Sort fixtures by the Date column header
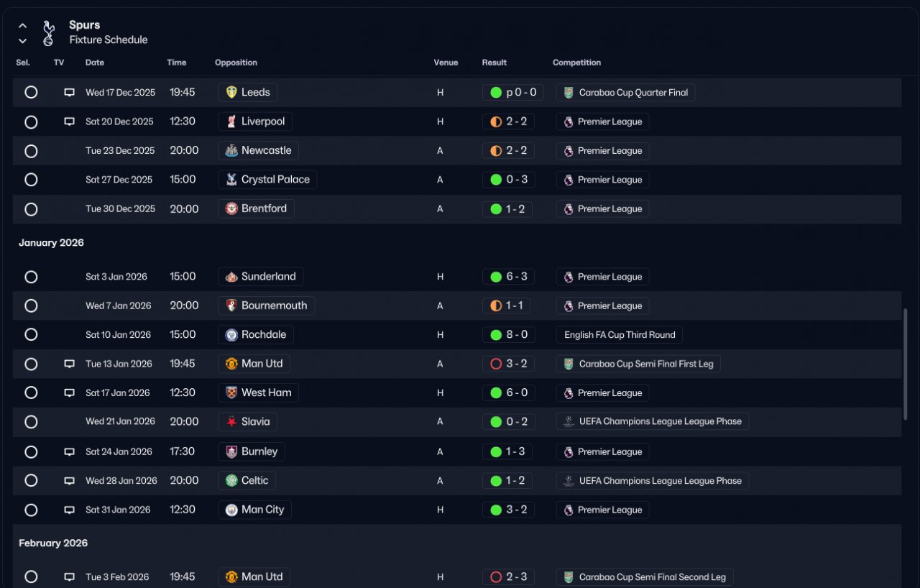Viewport: 920px width, 588px height. pyautogui.click(x=94, y=63)
